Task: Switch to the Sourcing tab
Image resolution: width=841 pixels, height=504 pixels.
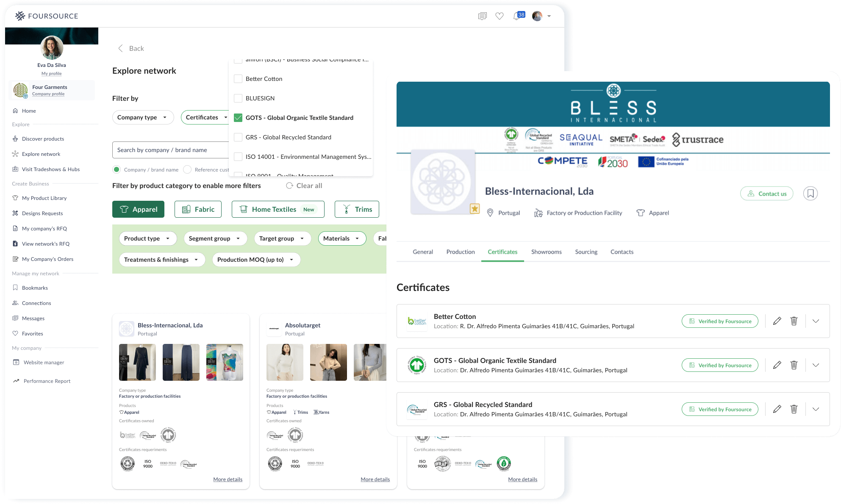Action: tap(586, 252)
